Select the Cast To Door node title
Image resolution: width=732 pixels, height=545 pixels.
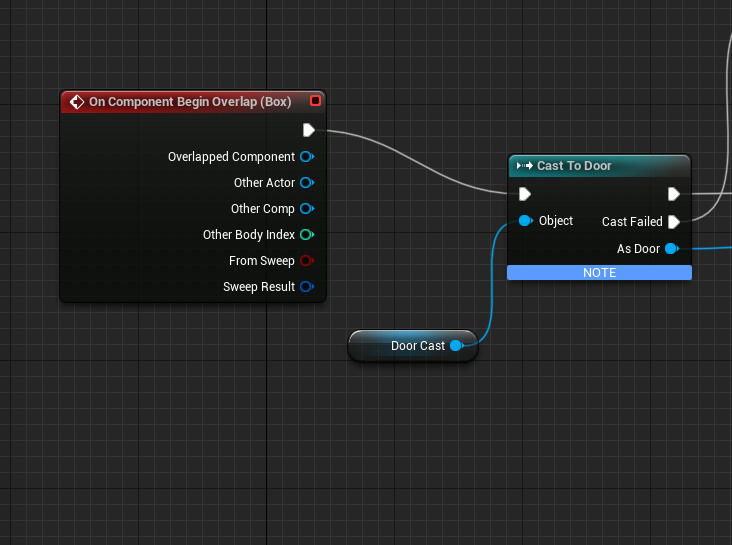tap(574, 166)
